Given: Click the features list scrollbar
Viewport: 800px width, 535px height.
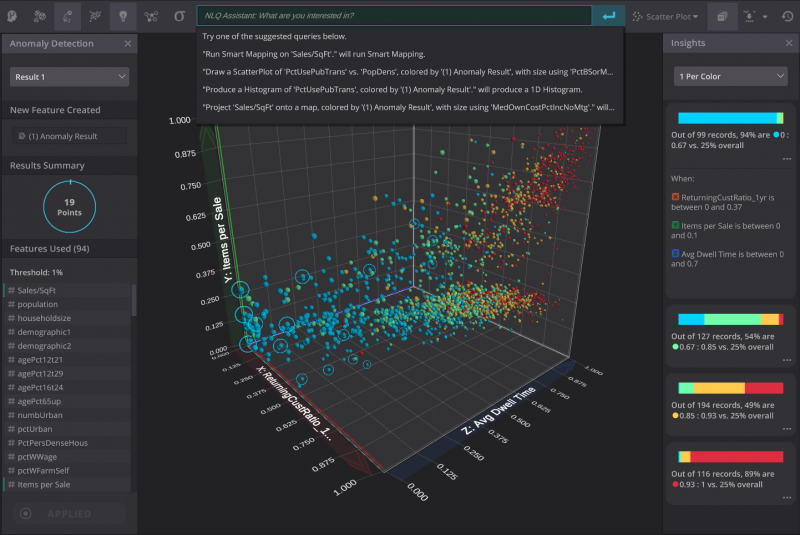Looking at the screenshot, I should coord(134,300).
